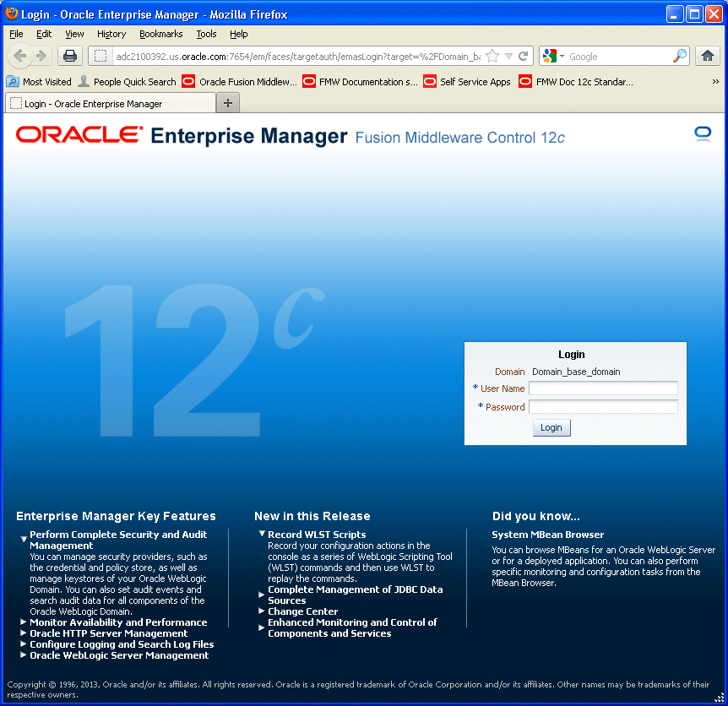Open the View menu

74,34
